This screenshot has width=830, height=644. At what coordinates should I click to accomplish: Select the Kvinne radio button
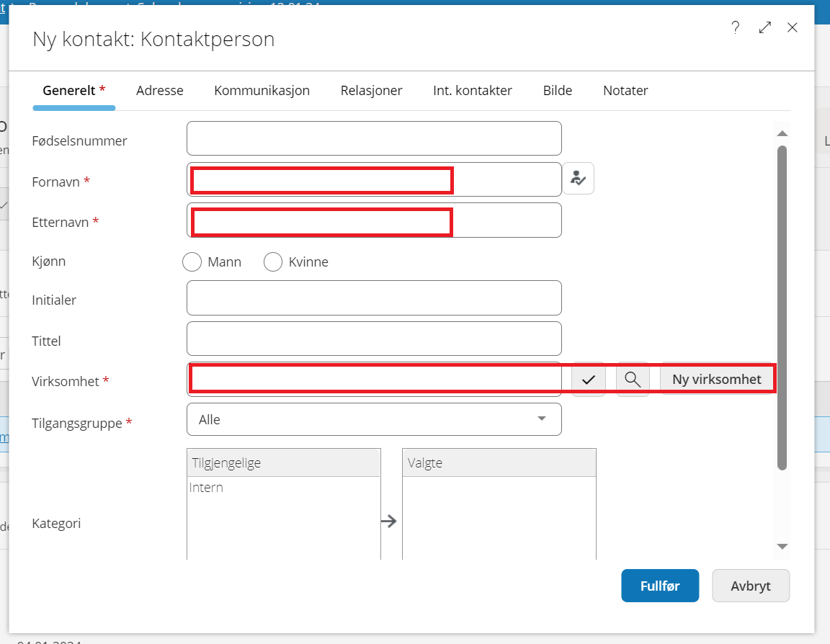(x=273, y=262)
